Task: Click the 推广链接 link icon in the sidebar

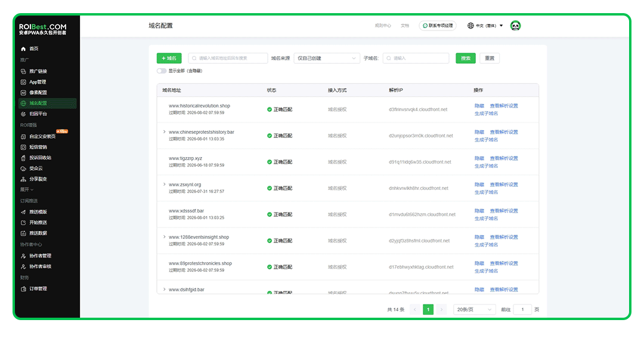Action: click(23, 72)
